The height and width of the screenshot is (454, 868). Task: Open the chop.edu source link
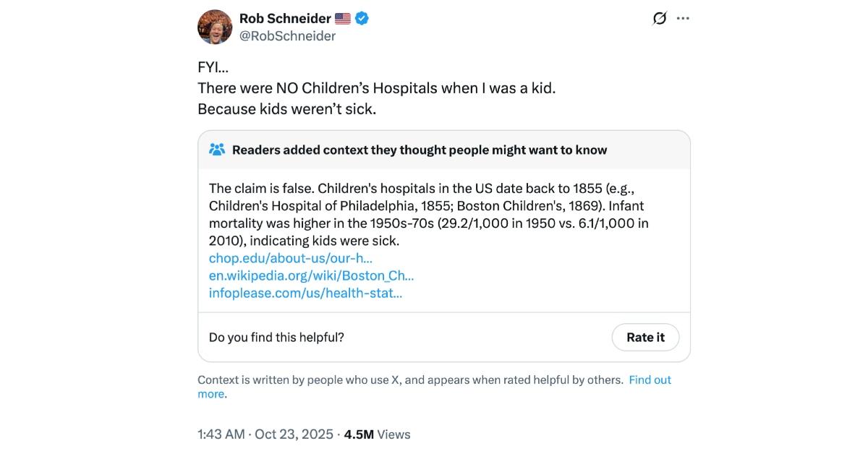tap(291, 258)
